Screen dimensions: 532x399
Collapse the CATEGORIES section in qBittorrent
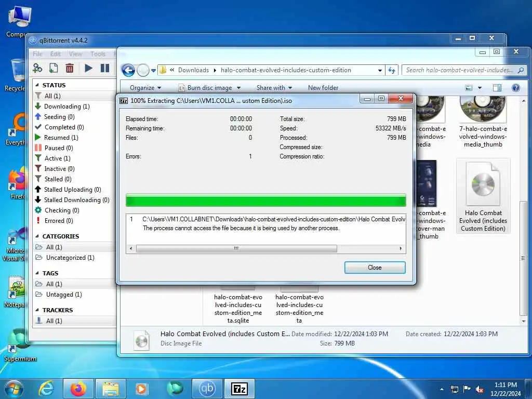tap(37, 236)
